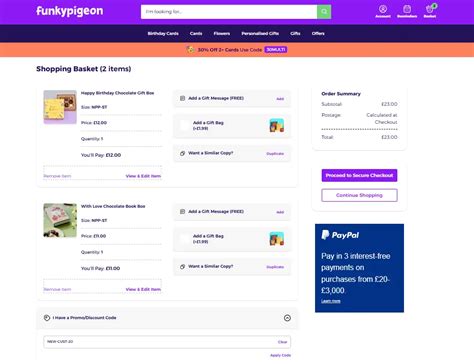Add gift message to With Love box

[x=280, y=212]
